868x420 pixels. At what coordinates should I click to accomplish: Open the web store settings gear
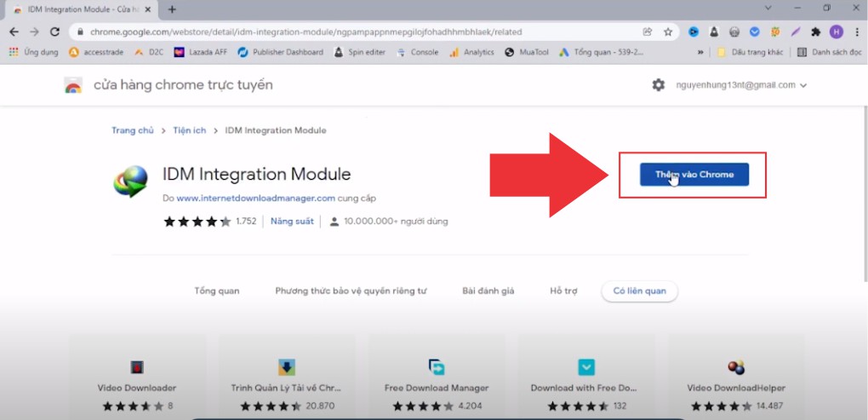pos(658,85)
